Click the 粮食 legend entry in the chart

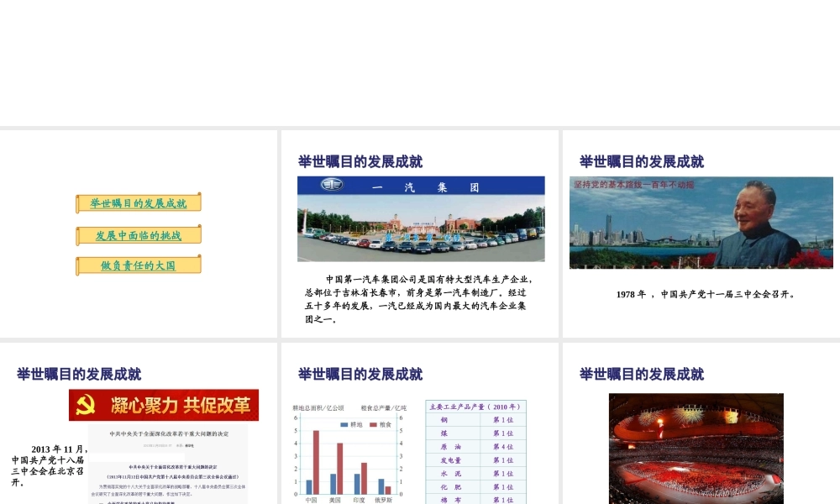click(x=381, y=425)
